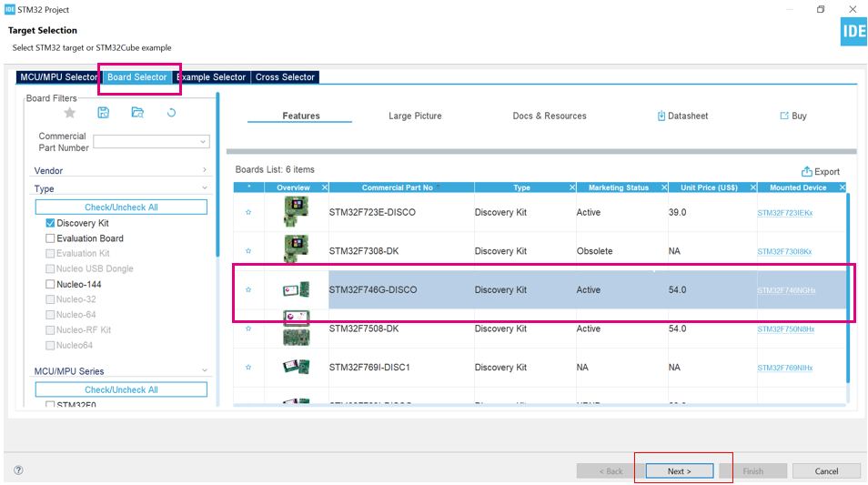Open the STM32F730I8Kx mounted device link
Screen dimensions: 868x485
pyautogui.click(x=784, y=251)
